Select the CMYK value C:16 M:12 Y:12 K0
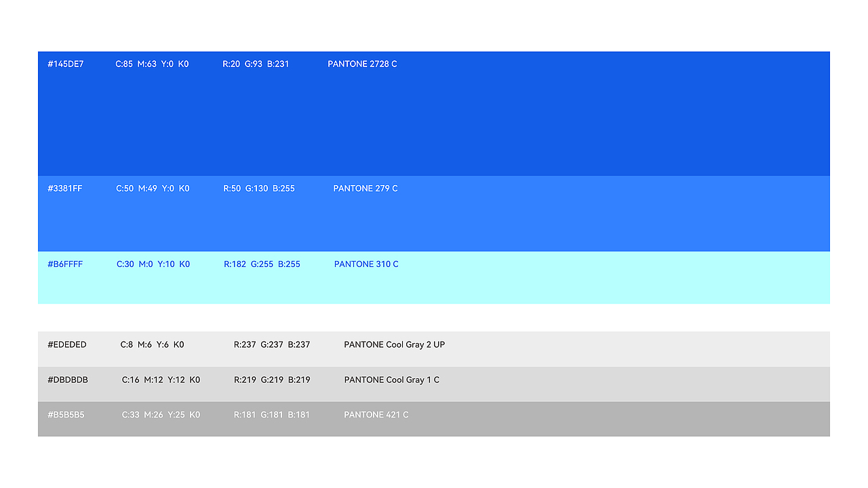Viewport: 868px width, 488px height. (161, 380)
